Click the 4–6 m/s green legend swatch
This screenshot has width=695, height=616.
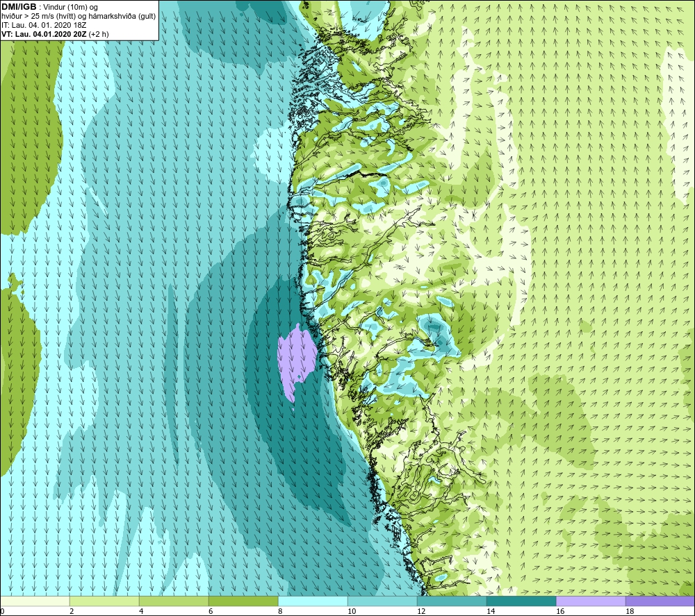(174, 601)
